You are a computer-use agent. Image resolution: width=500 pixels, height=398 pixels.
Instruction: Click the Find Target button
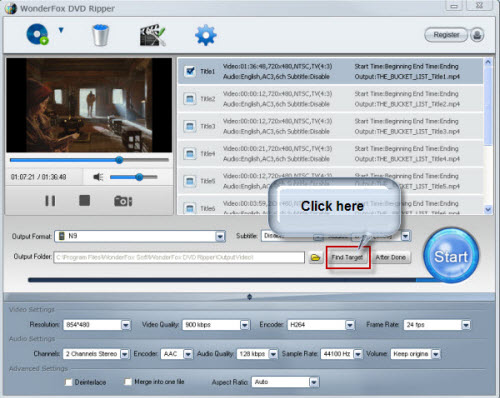pos(347,257)
